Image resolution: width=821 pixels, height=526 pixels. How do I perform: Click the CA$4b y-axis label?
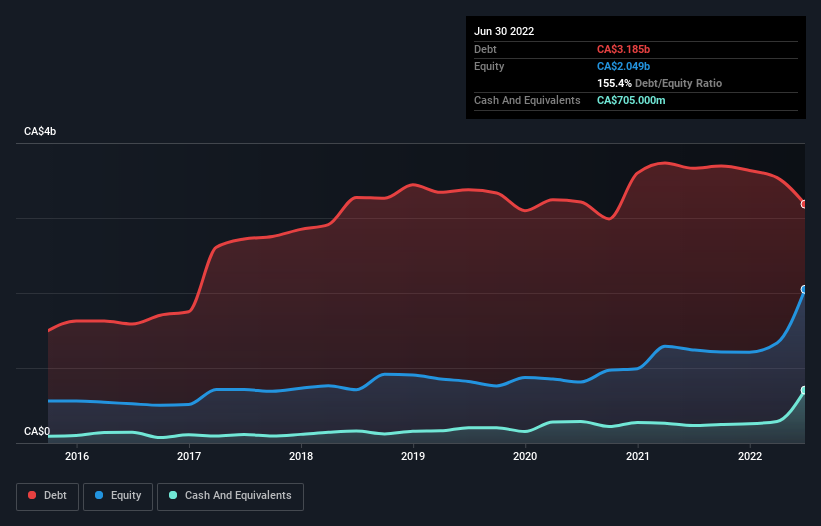(x=40, y=131)
